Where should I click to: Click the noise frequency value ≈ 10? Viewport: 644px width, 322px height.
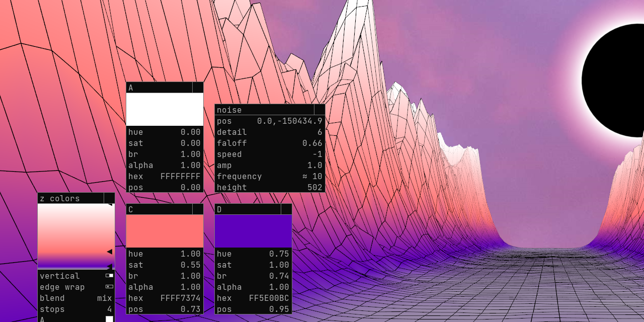(312, 176)
